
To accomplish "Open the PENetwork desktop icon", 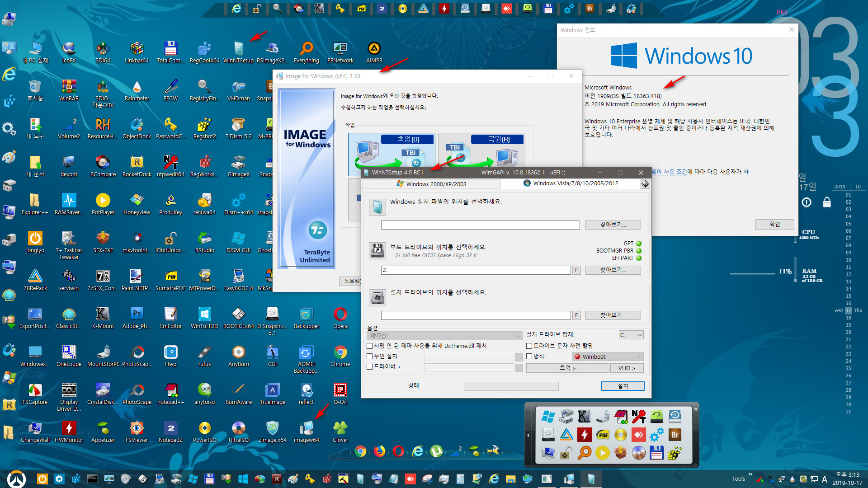I will [x=340, y=52].
